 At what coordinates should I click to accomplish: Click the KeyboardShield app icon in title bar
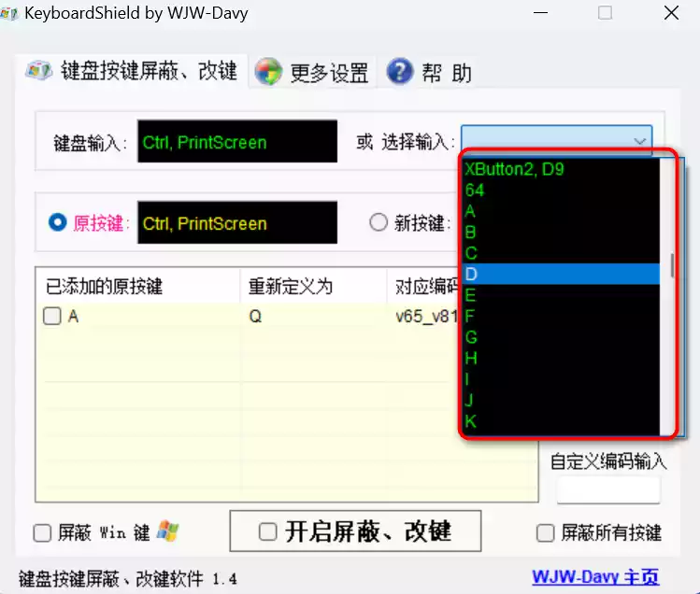tap(9, 13)
